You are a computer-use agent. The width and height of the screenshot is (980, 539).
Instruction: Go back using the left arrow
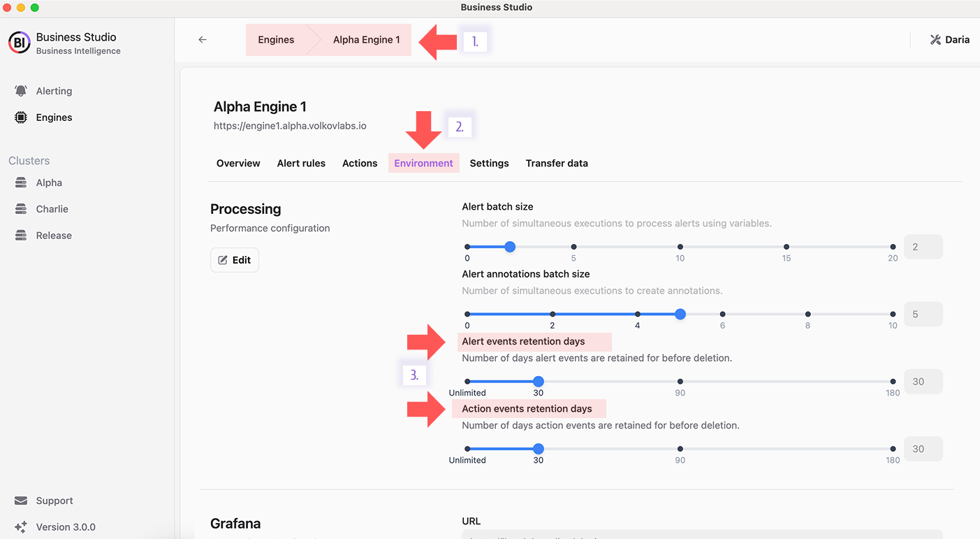pos(203,40)
